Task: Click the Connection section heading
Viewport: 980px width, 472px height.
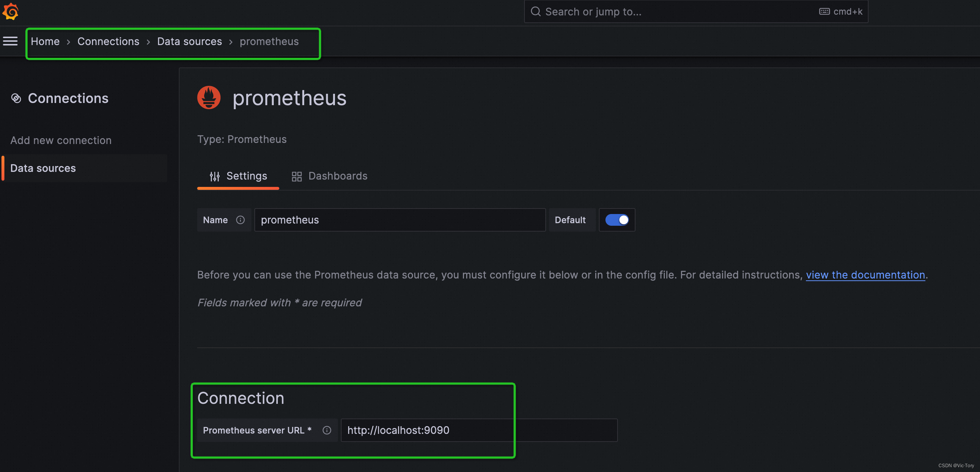Action: (241, 398)
